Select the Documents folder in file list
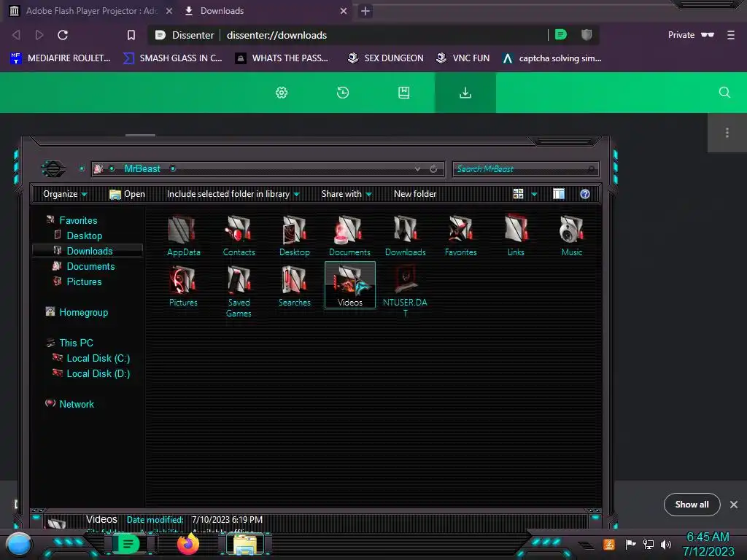 [x=349, y=236]
